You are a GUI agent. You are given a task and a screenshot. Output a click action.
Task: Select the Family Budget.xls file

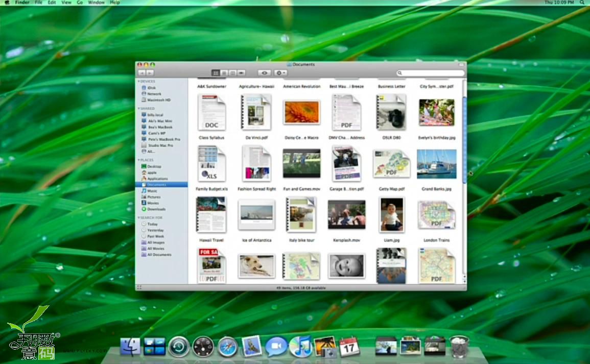coord(211,164)
